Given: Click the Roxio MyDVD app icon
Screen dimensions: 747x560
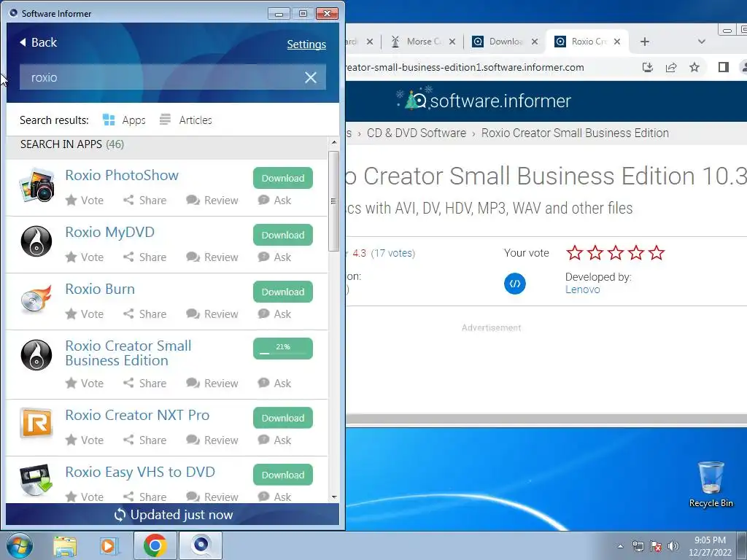Looking at the screenshot, I should (x=36, y=241).
